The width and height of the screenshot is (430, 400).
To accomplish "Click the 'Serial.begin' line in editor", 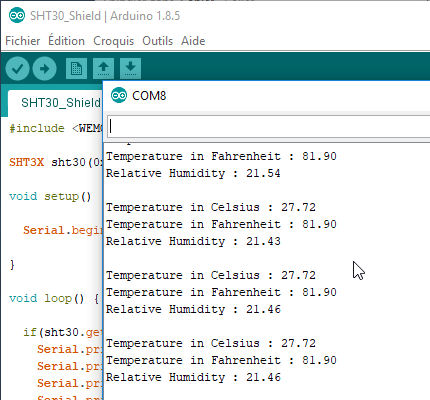I will 63,230.
